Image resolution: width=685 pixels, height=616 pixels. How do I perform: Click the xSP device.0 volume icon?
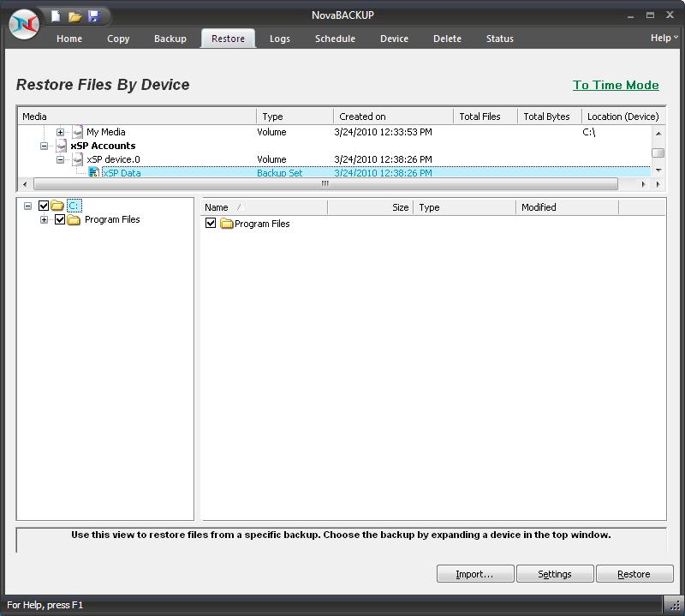pyautogui.click(x=77, y=159)
